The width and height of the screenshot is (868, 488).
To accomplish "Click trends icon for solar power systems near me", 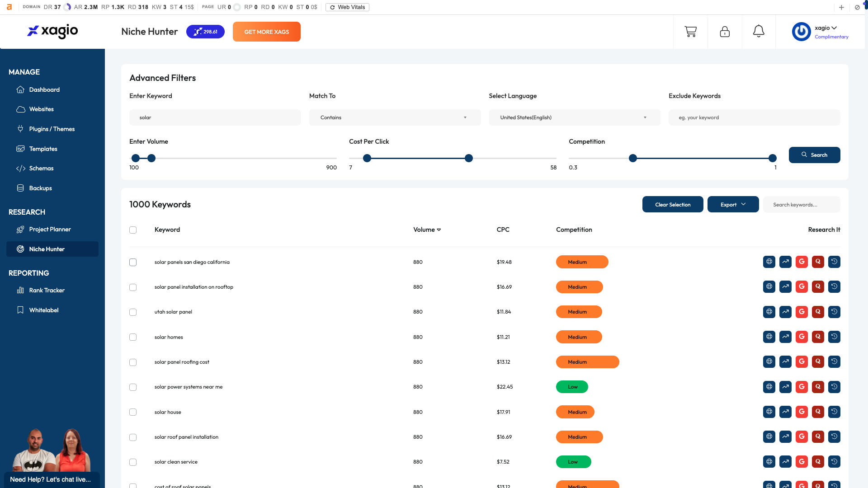I will [x=785, y=387].
